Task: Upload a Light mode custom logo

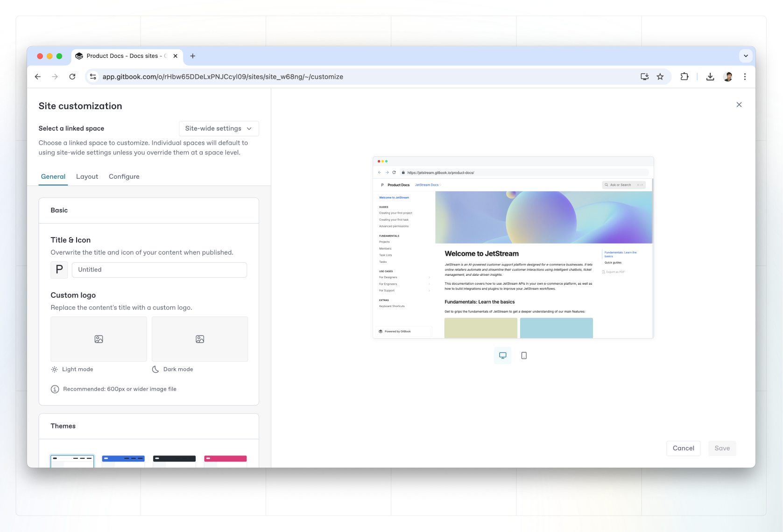Action: point(99,339)
